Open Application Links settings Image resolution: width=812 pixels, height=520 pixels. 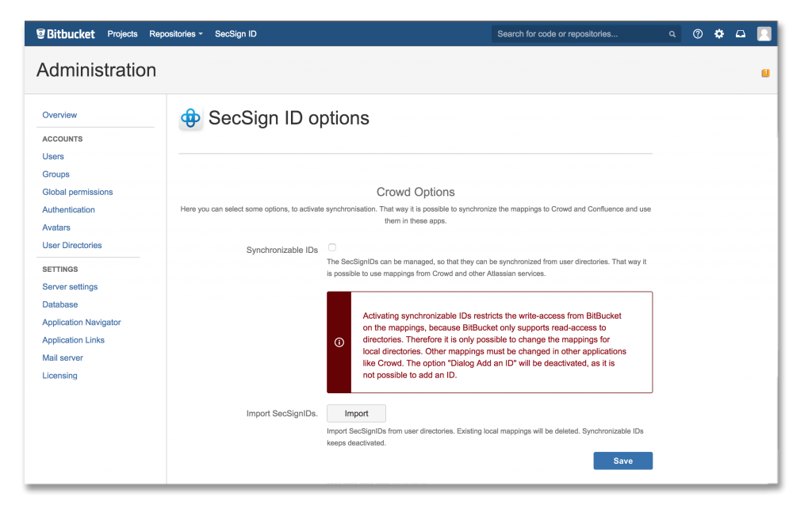click(x=73, y=339)
